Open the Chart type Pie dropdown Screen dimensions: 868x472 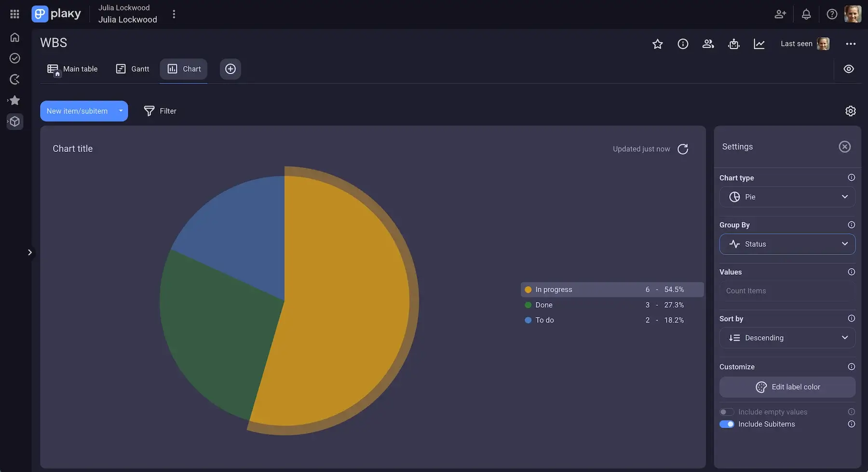[x=787, y=197]
